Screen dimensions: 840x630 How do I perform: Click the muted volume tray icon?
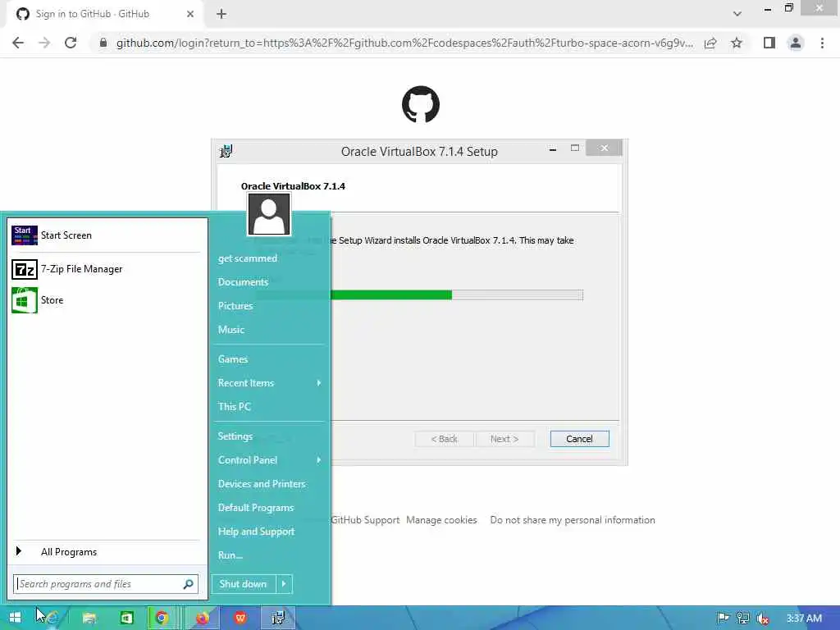763,619
